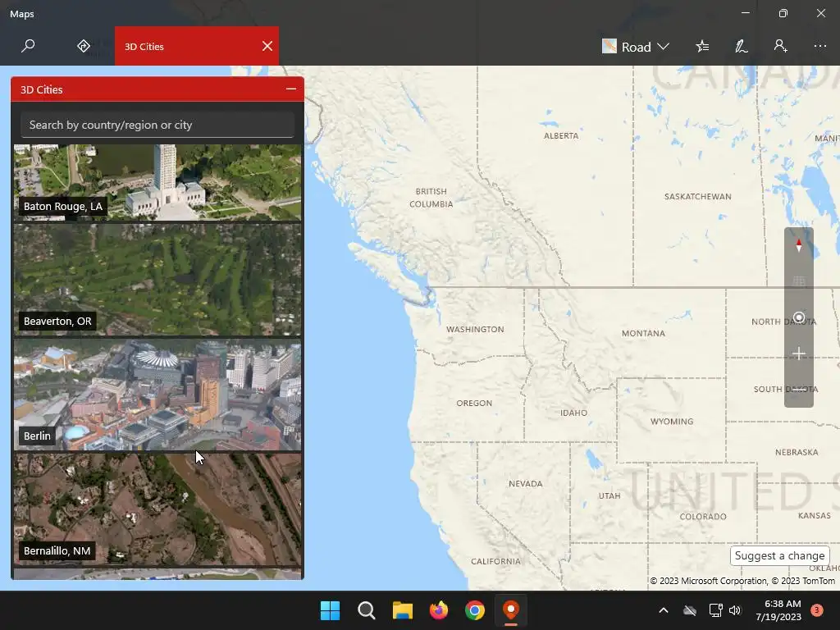Screen dimensions: 840x630
Task: Open the Bernalillo, NM 3D city
Action: 157,509
